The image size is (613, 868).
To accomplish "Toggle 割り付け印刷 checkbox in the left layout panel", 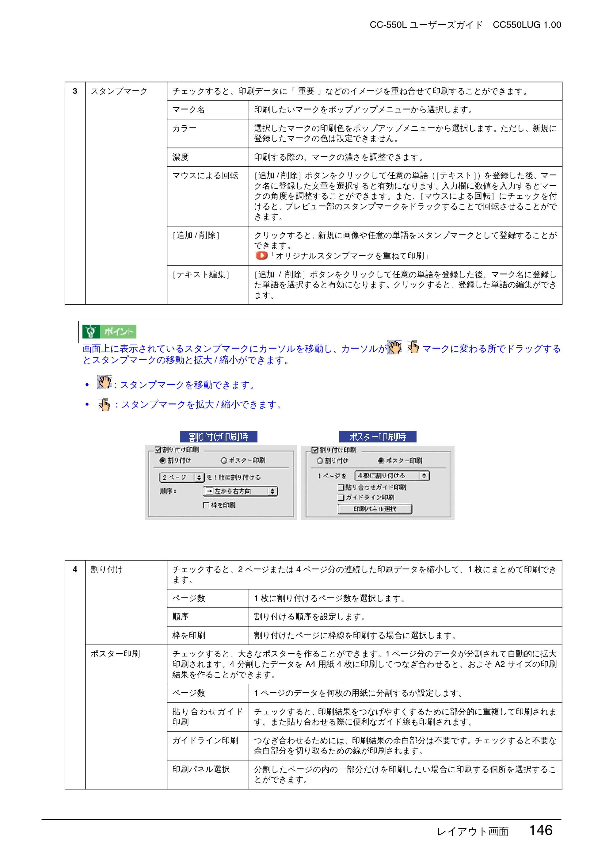I will point(158,449).
